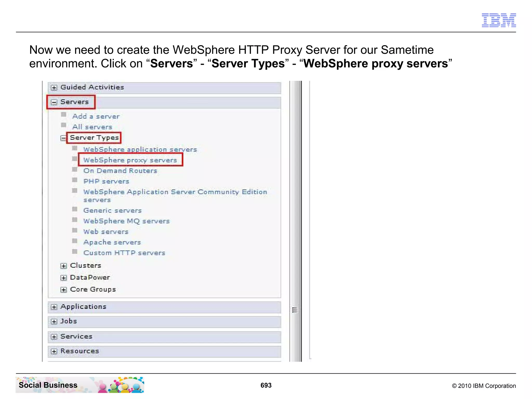Click the Services header label
Viewport: 532px width, 399px height.
pyautogui.click(x=76, y=336)
